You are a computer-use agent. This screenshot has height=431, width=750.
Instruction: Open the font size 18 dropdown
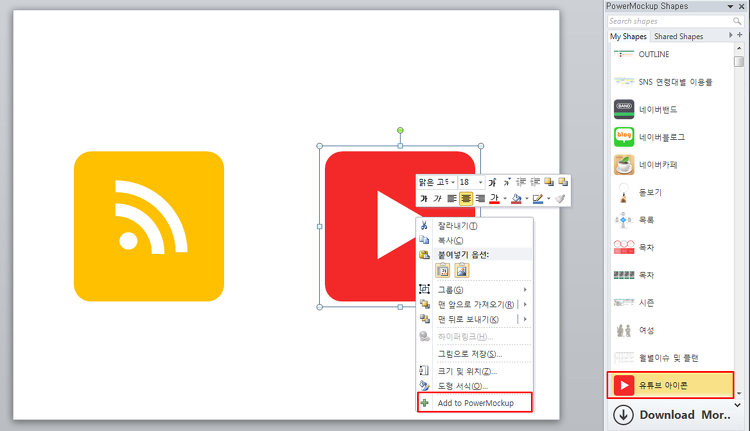click(x=480, y=182)
